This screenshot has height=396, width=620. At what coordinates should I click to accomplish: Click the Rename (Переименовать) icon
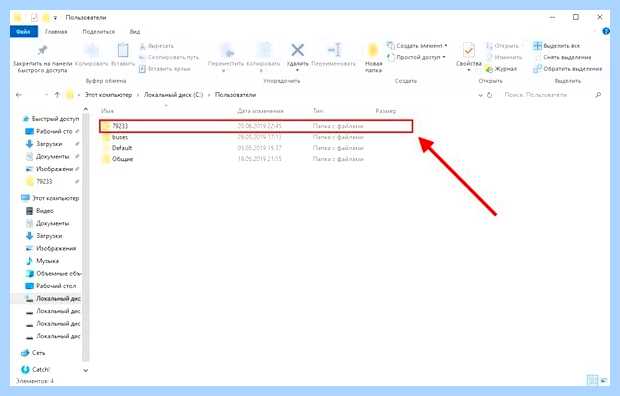[x=334, y=50]
